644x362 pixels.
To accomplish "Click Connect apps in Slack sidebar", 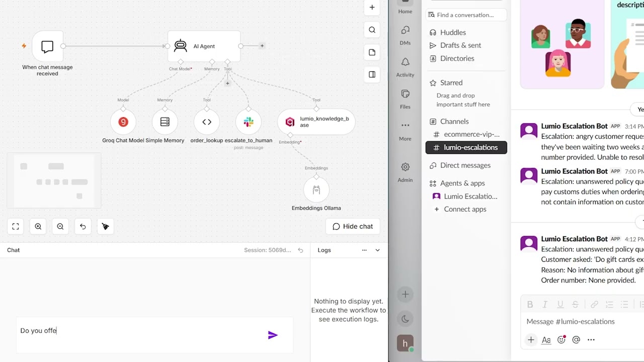I will (x=465, y=209).
